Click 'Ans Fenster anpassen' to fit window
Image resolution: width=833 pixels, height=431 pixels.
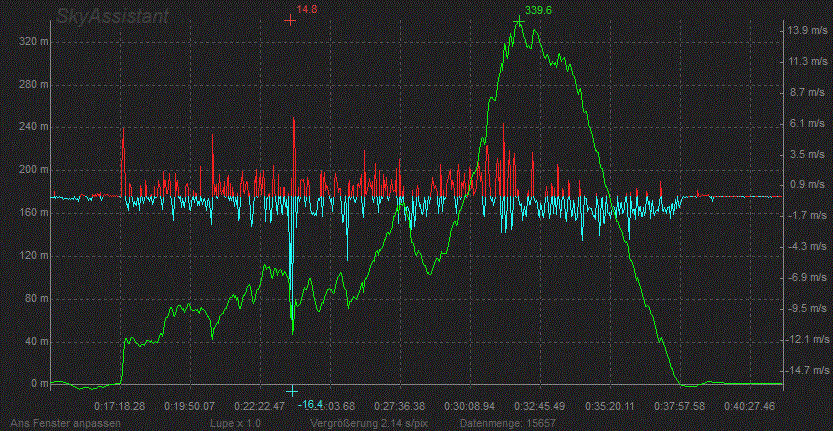pyautogui.click(x=57, y=423)
